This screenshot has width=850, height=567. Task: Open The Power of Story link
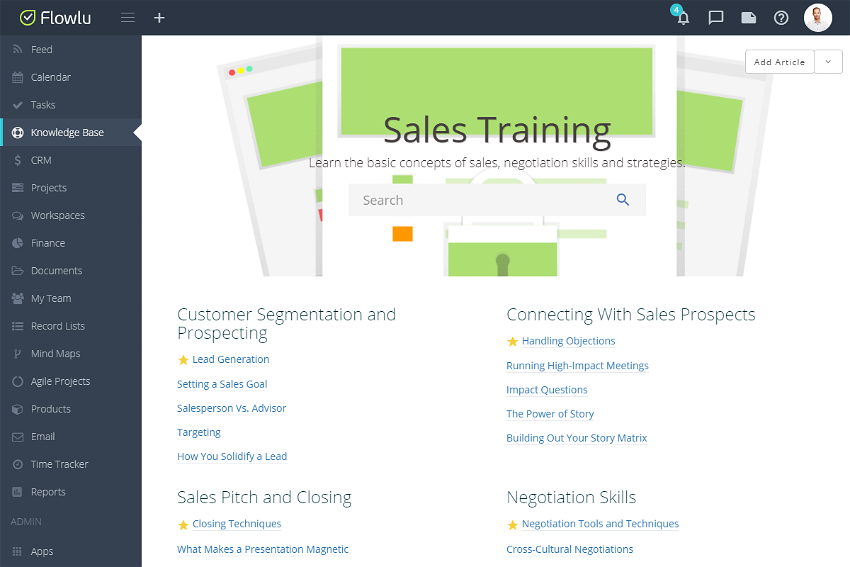[550, 414]
